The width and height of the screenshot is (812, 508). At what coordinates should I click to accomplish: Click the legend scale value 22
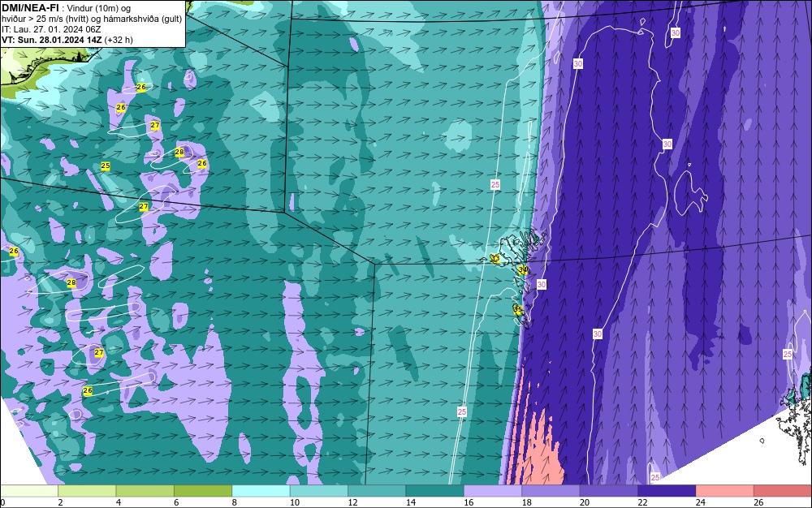[x=642, y=502]
